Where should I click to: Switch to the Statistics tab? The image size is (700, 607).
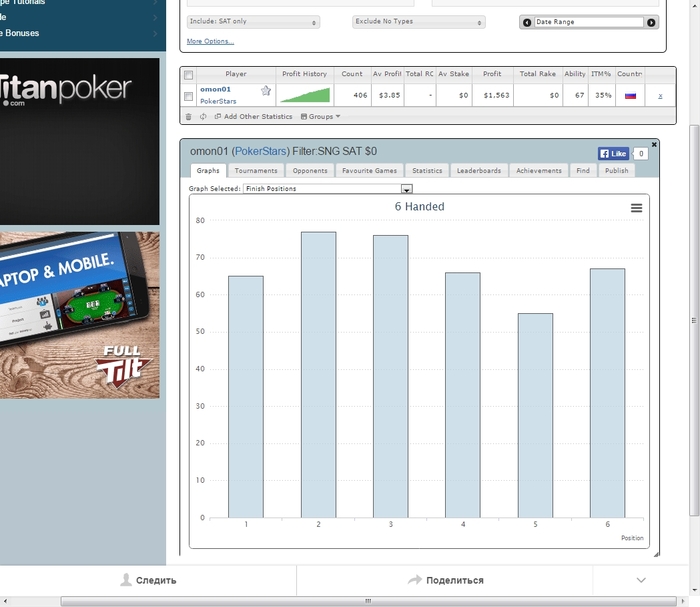click(x=427, y=170)
